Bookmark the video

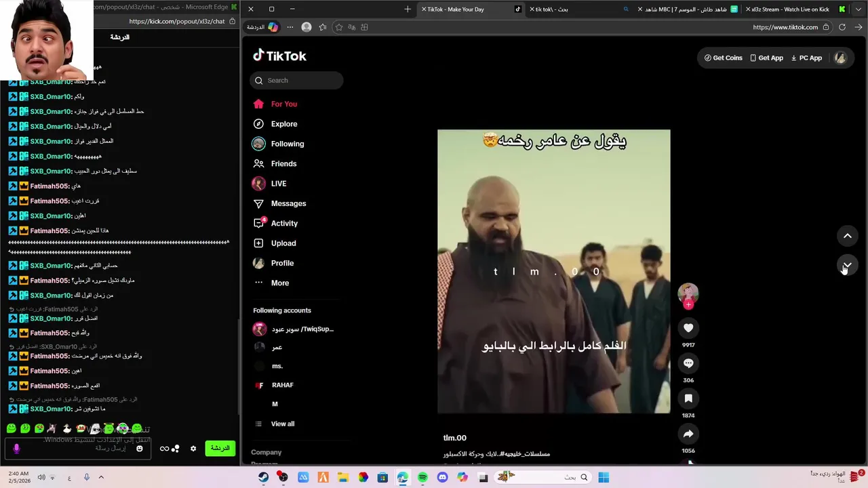[x=688, y=399]
